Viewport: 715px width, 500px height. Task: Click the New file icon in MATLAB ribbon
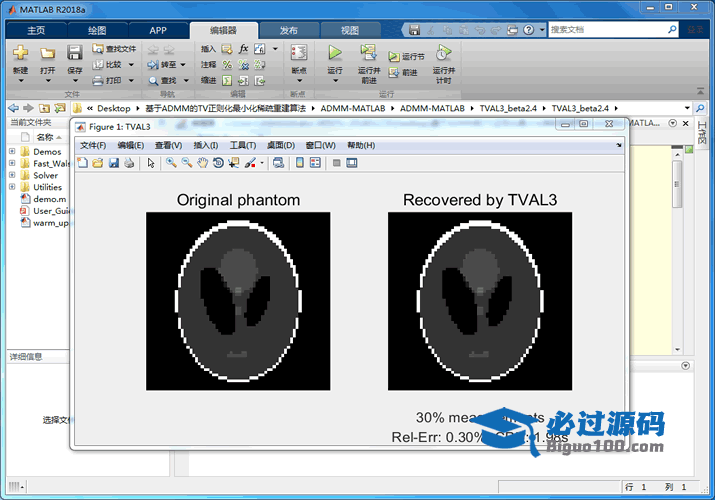[x=21, y=53]
